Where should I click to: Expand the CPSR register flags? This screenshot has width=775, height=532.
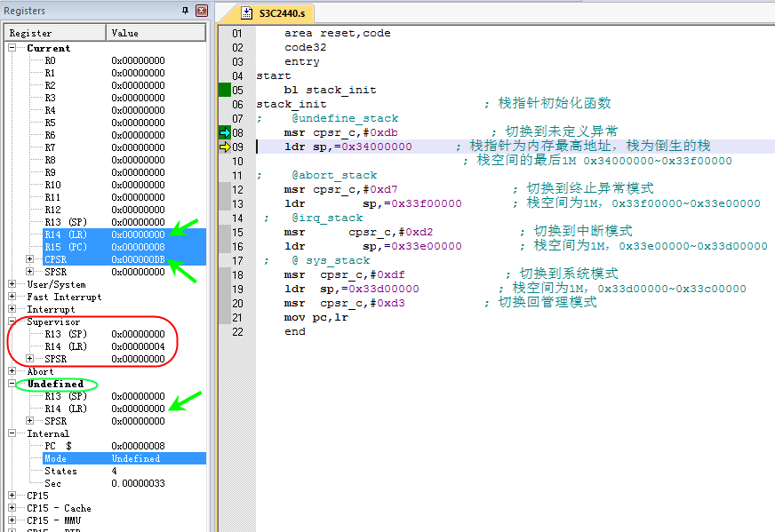click(x=29, y=259)
